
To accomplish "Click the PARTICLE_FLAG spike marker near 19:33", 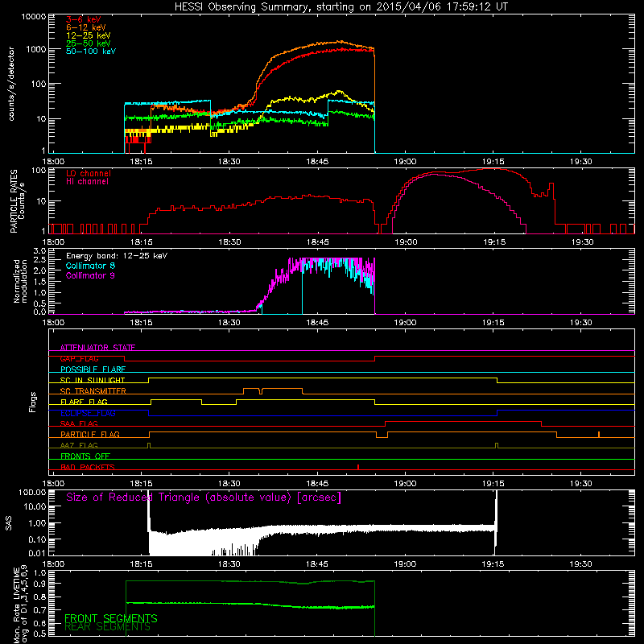I will [599, 434].
